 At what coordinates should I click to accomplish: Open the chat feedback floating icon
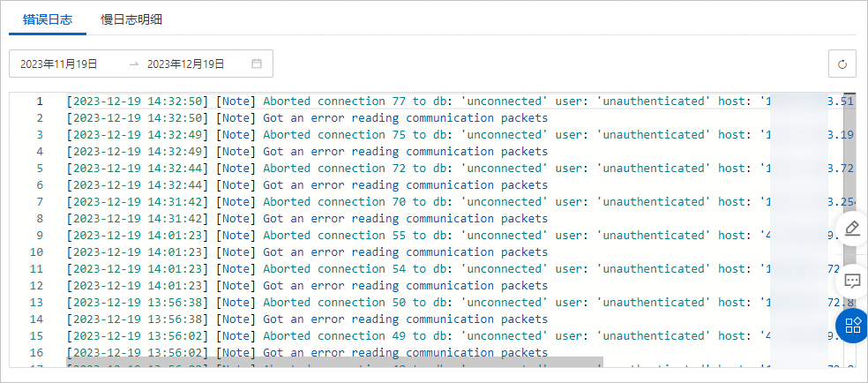[x=851, y=281]
